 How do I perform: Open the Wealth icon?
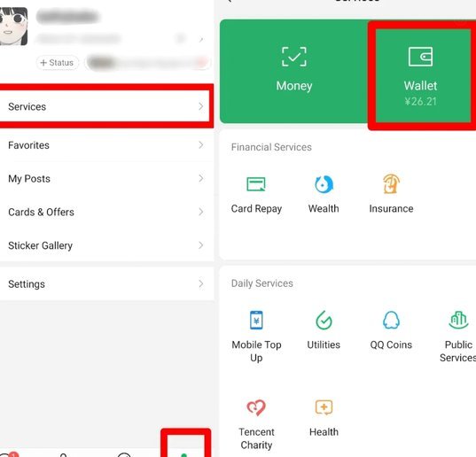(x=324, y=184)
